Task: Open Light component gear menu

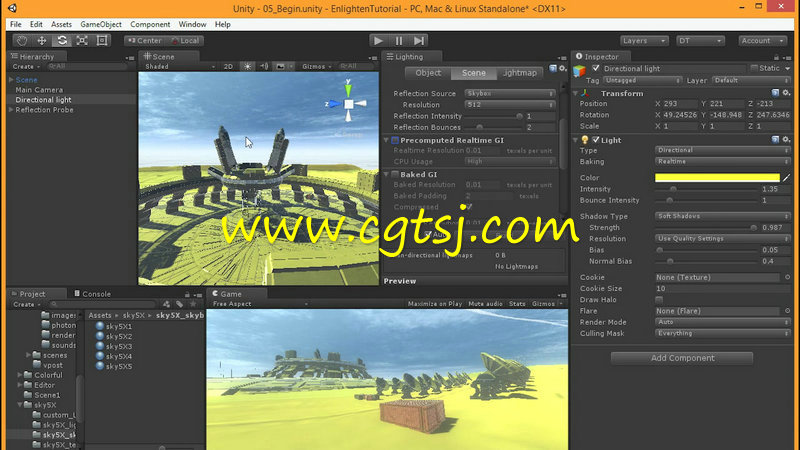Action: click(x=786, y=139)
